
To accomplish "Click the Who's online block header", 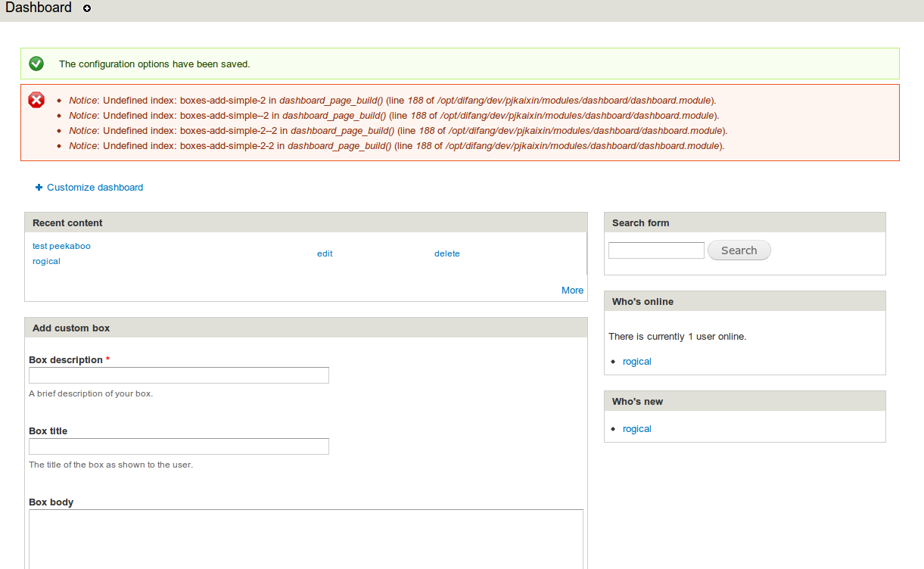I will [x=745, y=301].
